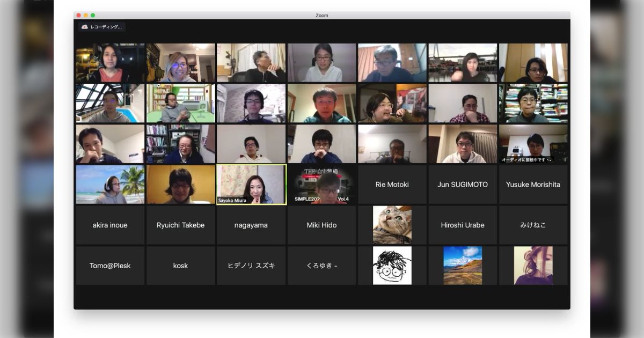Select Yusuke Morishita's participant tile

point(533,184)
